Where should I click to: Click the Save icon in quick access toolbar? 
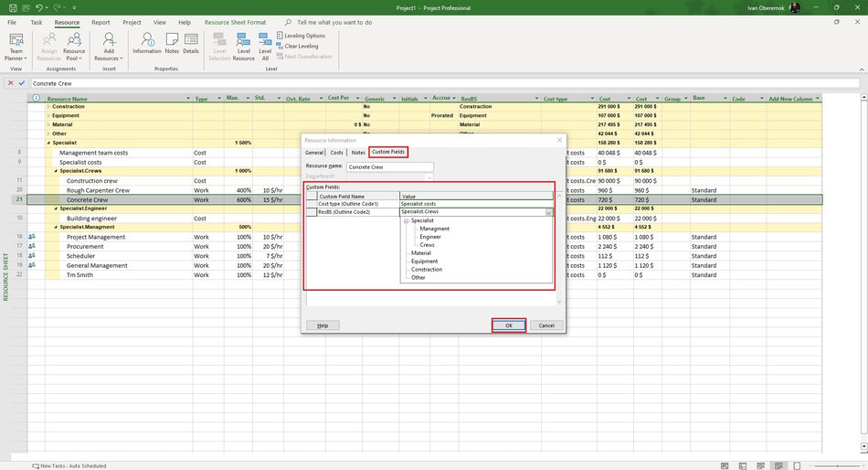[x=13, y=7]
